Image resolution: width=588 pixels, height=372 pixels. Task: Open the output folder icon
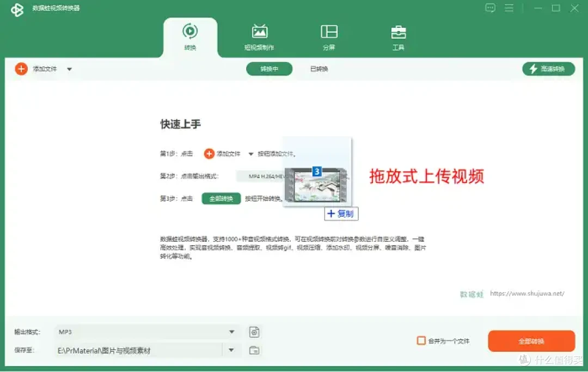254,350
